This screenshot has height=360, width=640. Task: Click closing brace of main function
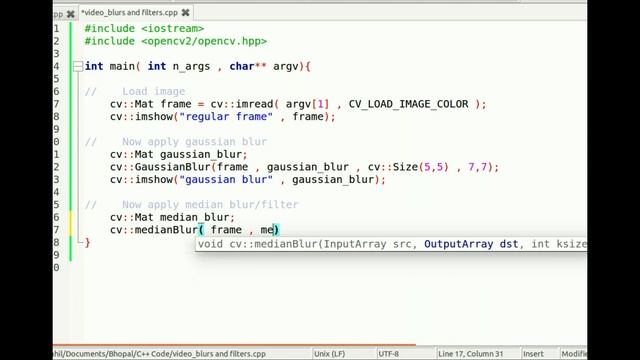click(87, 243)
